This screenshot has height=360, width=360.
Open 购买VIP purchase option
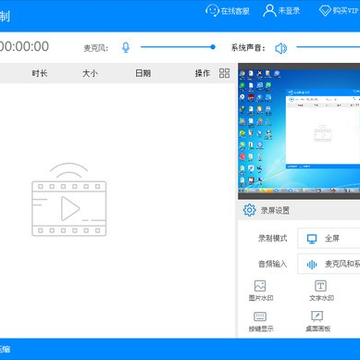[x=338, y=11]
